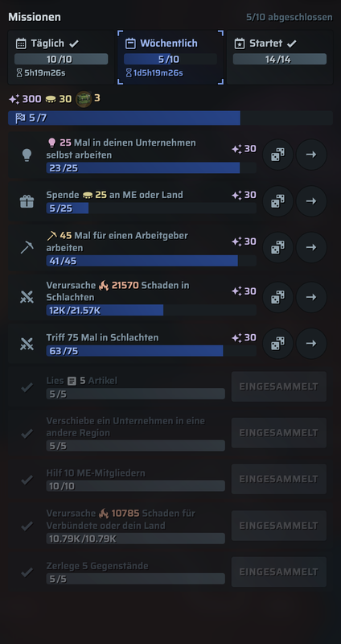Open the 21570 damage mission via arrow
This screenshot has height=644, width=341.
[x=311, y=297]
